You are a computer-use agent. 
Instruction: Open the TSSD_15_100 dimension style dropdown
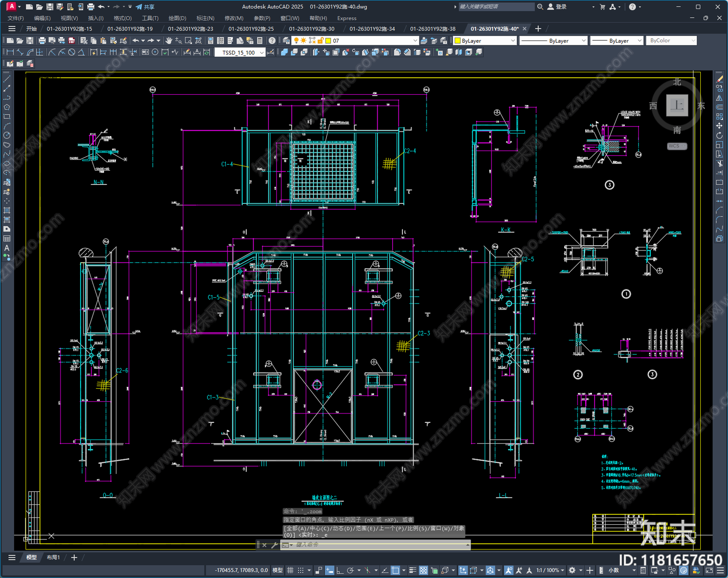pos(262,52)
